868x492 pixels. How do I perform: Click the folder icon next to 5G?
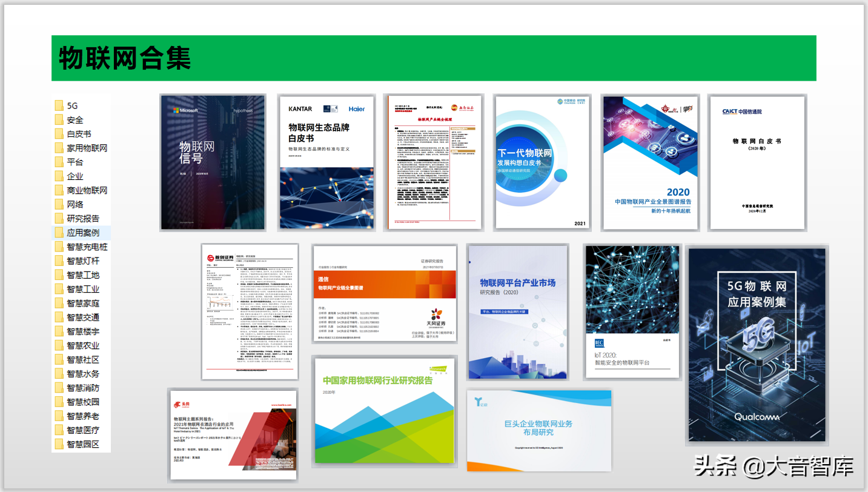pos(59,105)
